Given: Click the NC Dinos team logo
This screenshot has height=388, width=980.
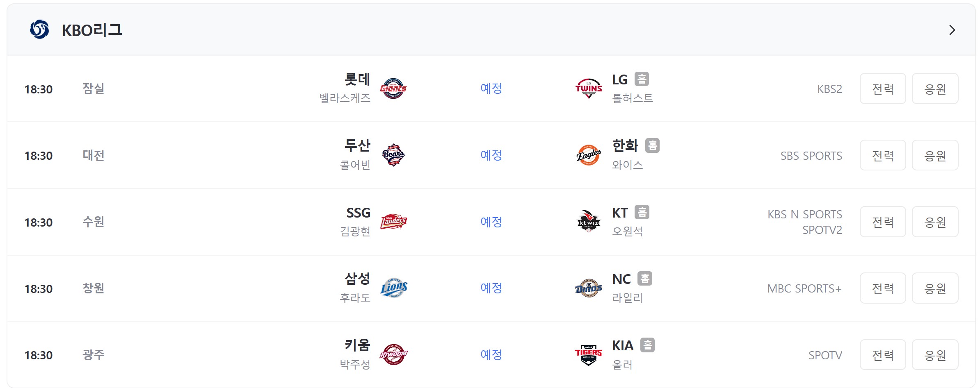Looking at the screenshot, I should 589,288.
